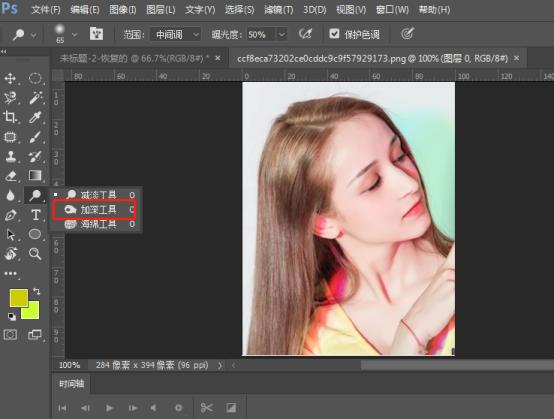Swap foreground and background colors
This screenshot has width=554, height=419.
pos(36,291)
